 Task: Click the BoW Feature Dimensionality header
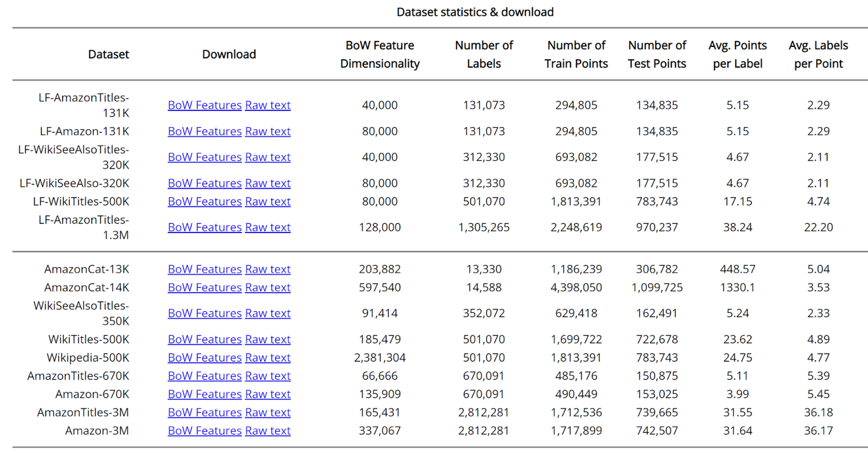pos(380,54)
